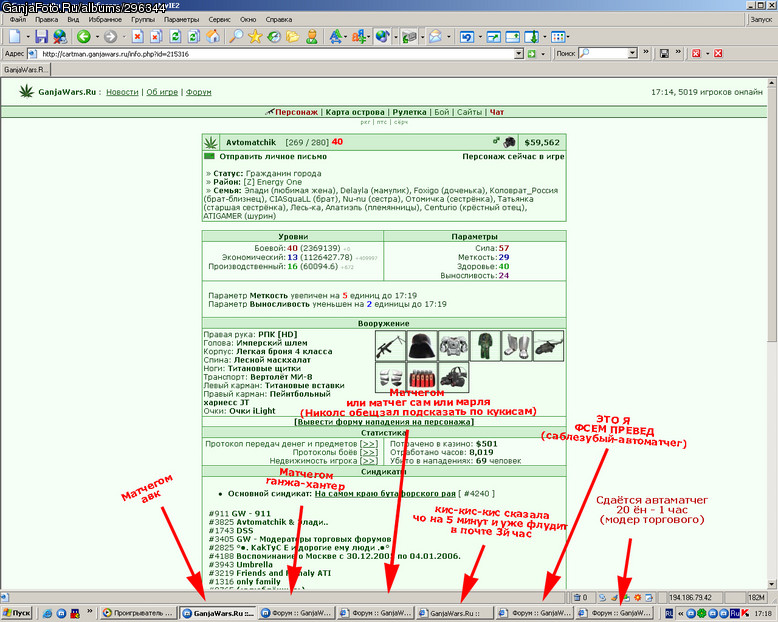The height and width of the screenshot is (622, 778).
Task: Open dropdown arrow next to Back button
Action: 97,37
